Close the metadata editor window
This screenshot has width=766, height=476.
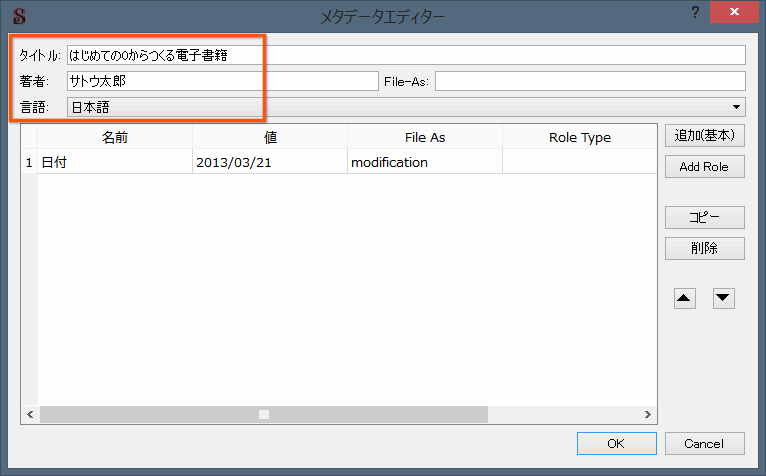(x=734, y=12)
